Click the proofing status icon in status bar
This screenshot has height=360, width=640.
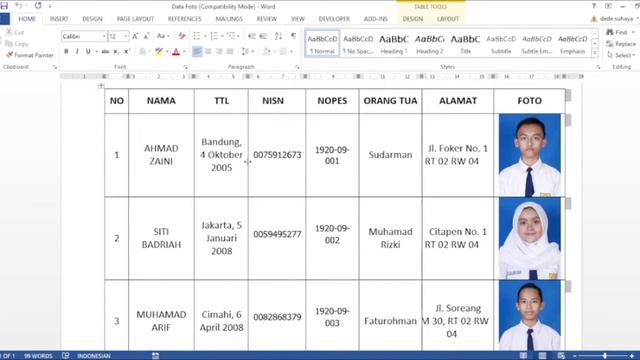pos(65,356)
